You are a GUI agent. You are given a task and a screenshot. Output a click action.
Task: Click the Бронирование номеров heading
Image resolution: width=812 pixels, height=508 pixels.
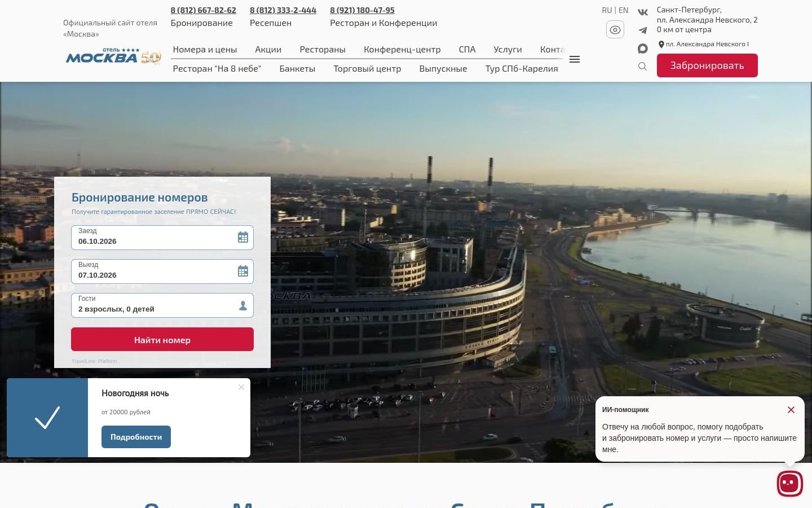click(x=139, y=197)
